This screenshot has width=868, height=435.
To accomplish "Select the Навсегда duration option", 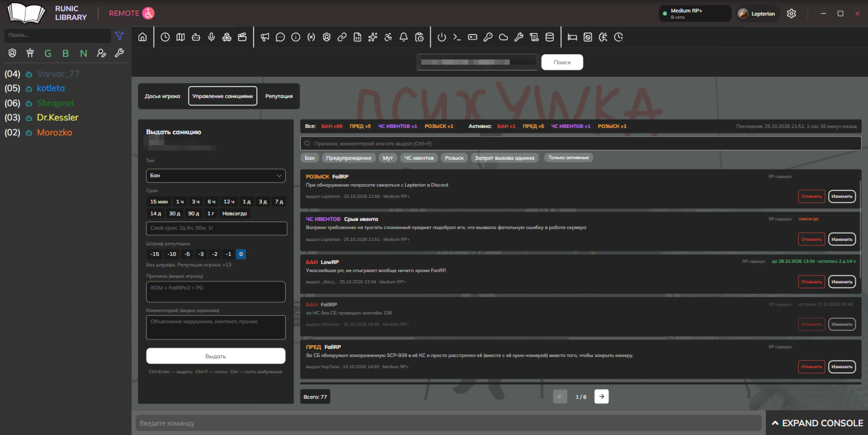I will (x=235, y=213).
